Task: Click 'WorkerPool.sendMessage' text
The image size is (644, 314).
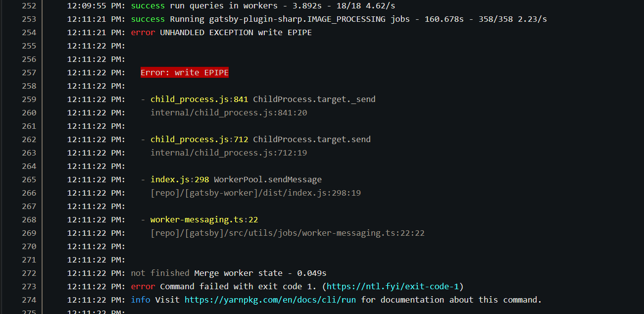Action: 268,180
